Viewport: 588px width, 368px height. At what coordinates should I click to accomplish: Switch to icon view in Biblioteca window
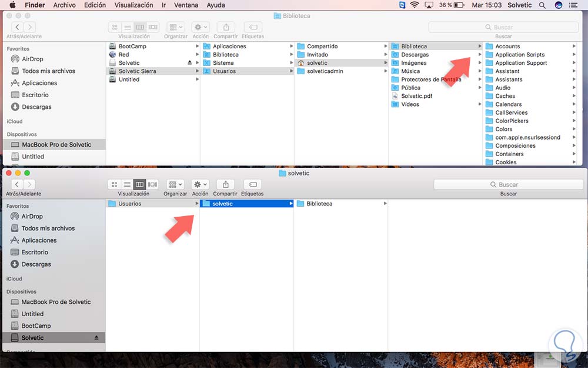tap(115, 27)
